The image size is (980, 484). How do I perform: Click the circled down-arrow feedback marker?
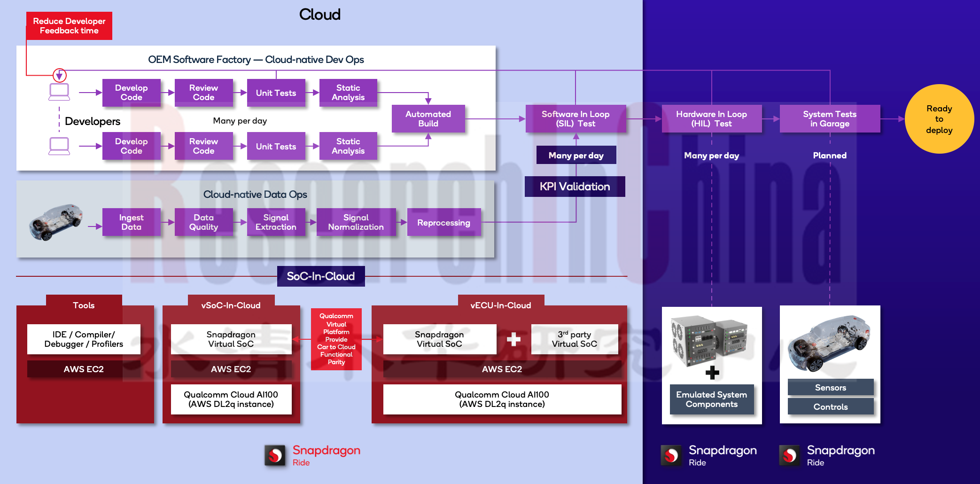59,75
